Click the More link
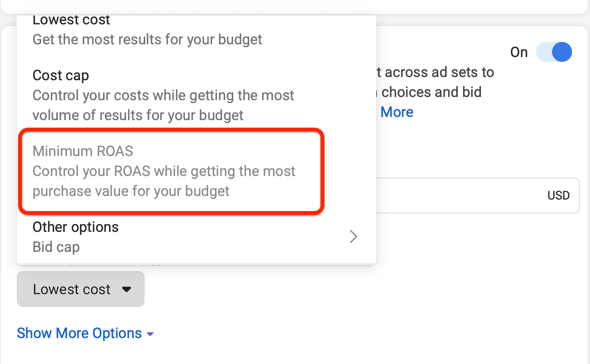Screen dimensions: 590x364 (396, 112)
